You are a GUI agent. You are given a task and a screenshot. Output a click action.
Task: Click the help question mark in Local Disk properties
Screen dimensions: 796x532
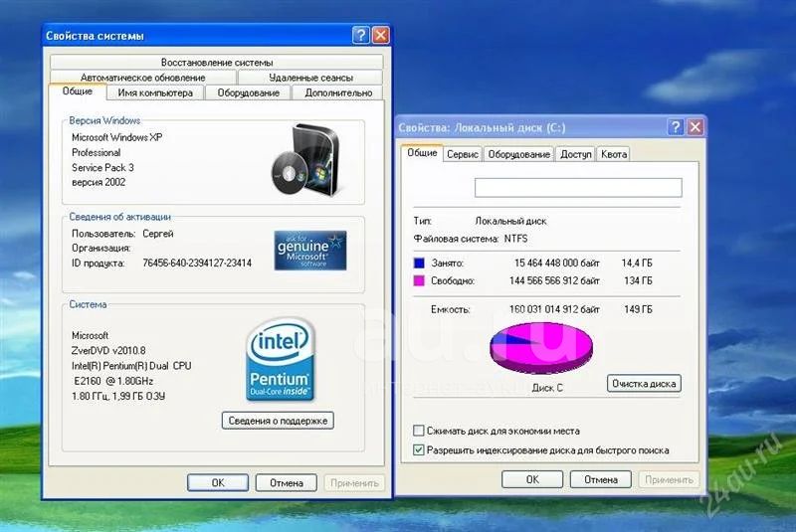click(676, 127)
